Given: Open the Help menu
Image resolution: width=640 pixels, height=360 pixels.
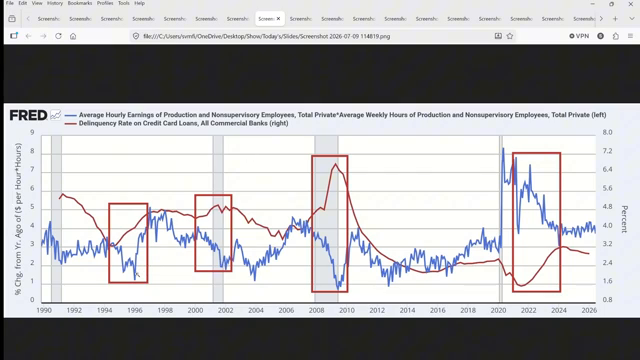Looking at the screenshot, I should [140, 3].
